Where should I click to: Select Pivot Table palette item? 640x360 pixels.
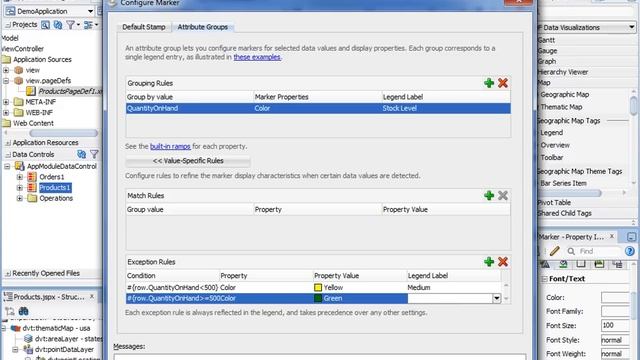click(x=554, y=202)
